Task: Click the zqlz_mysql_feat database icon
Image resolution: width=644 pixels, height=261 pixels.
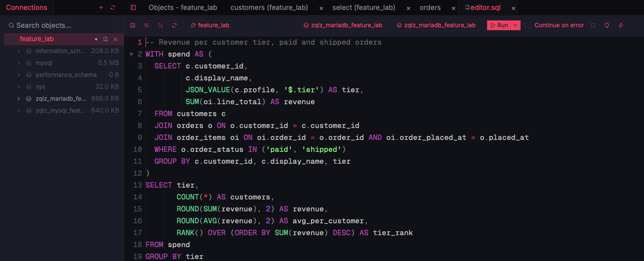Action: (29, 111)
